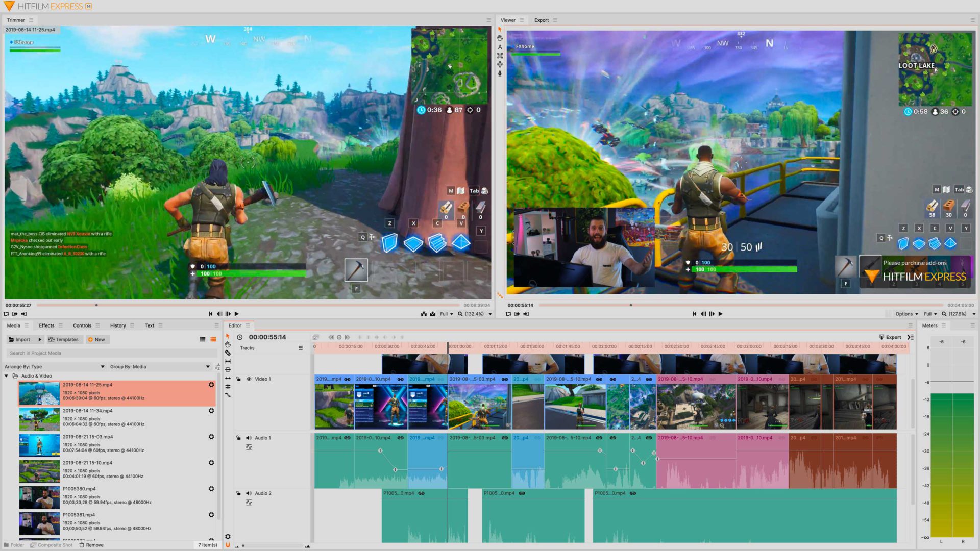The height and width of the screenshot is (551, 980).
Task: Click the lock icon on Video 1 track
Action: click(239, 379)
